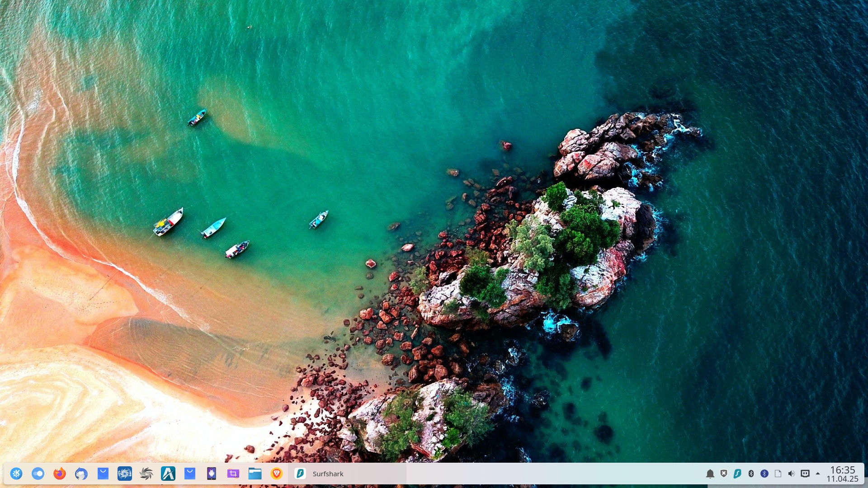Open Thunderbird mail client
This screenshot has width=868, height=488.
pos(81,474)
